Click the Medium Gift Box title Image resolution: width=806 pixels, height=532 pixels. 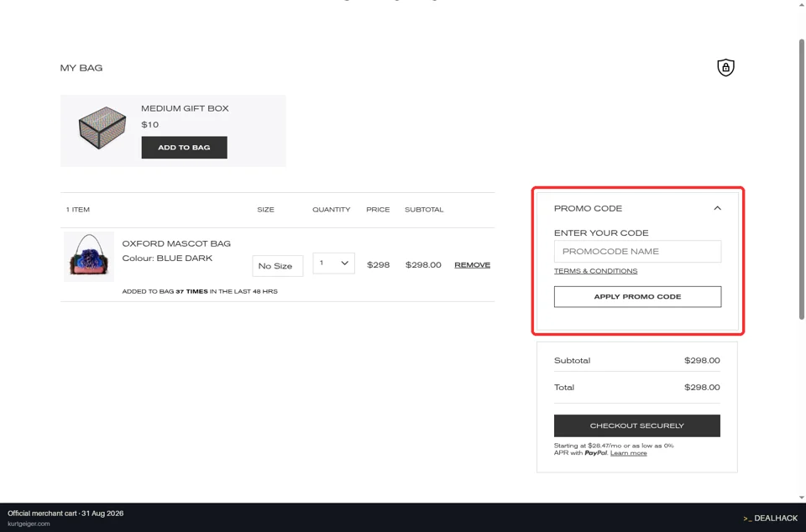pos(185,108)
